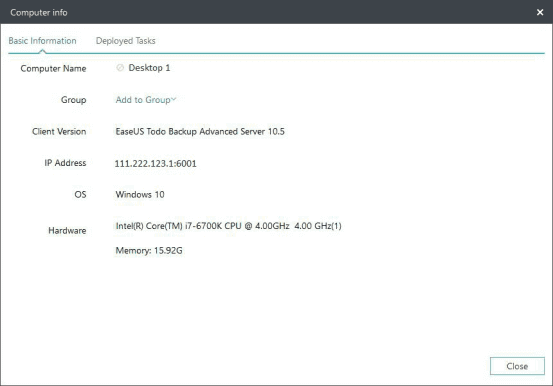Close the Computer info dialog with X

point(540,12)
